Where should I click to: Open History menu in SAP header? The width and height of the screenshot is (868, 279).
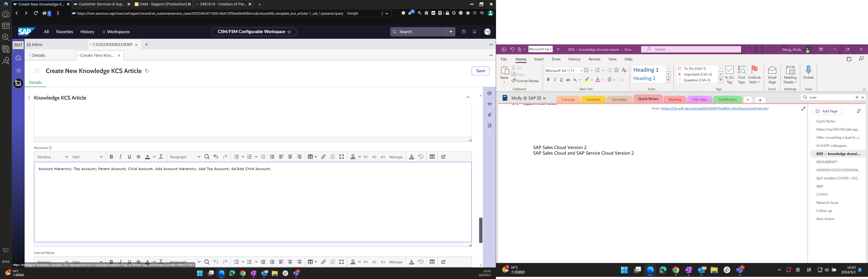[x=87, y=32]
